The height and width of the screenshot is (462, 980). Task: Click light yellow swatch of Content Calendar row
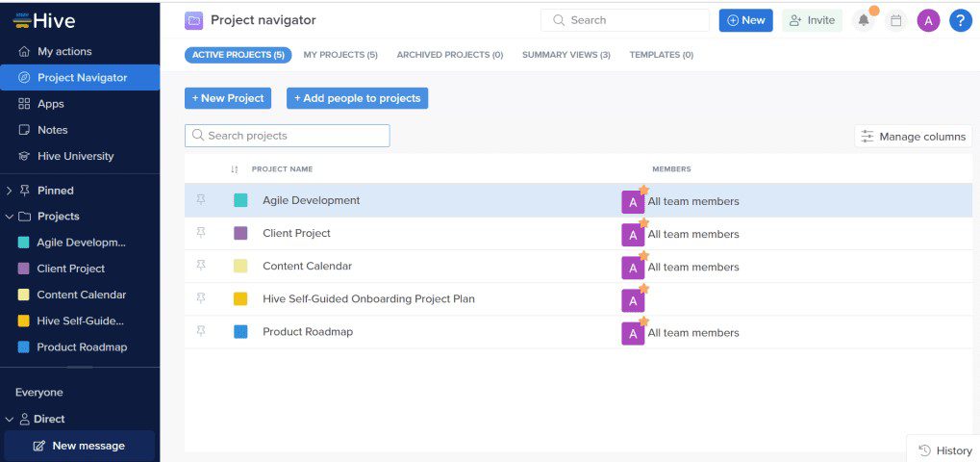click(240, 267)
